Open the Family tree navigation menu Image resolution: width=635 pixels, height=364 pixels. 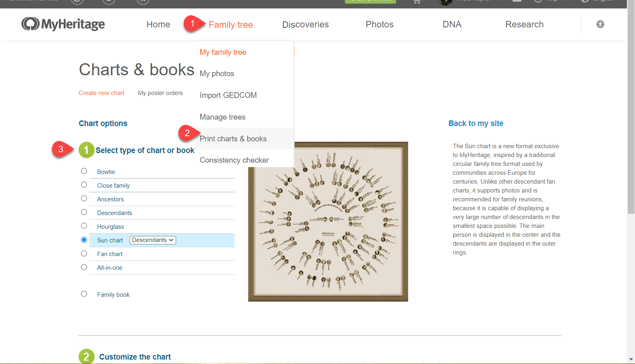click(230, 25)
